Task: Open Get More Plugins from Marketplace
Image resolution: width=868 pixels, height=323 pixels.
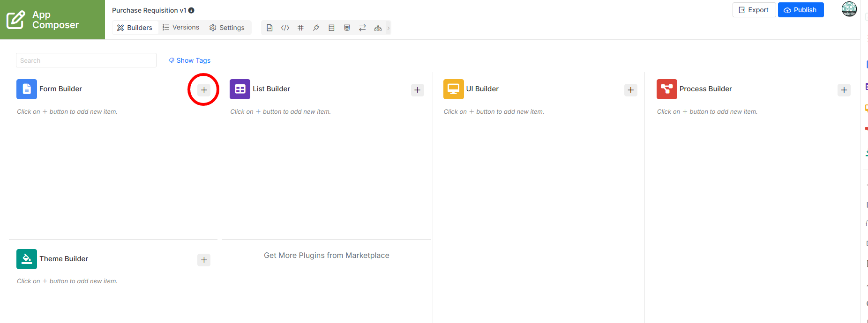Action: pos(327,255)
